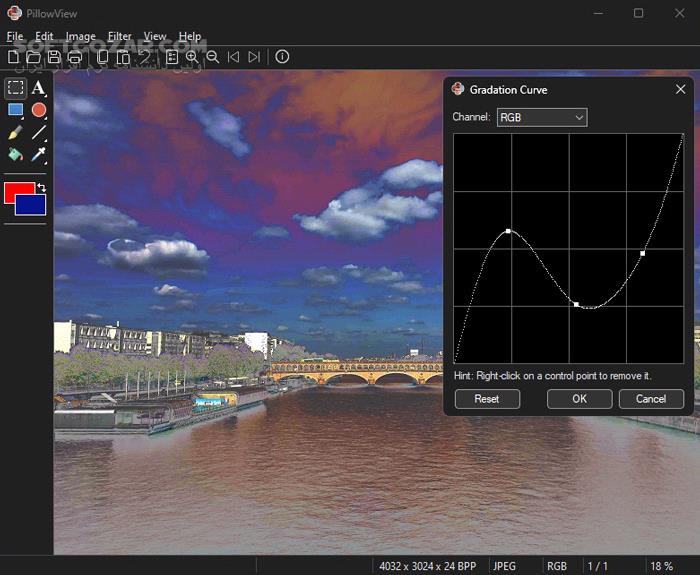Confirm curve with the OK button

[579, 399]
